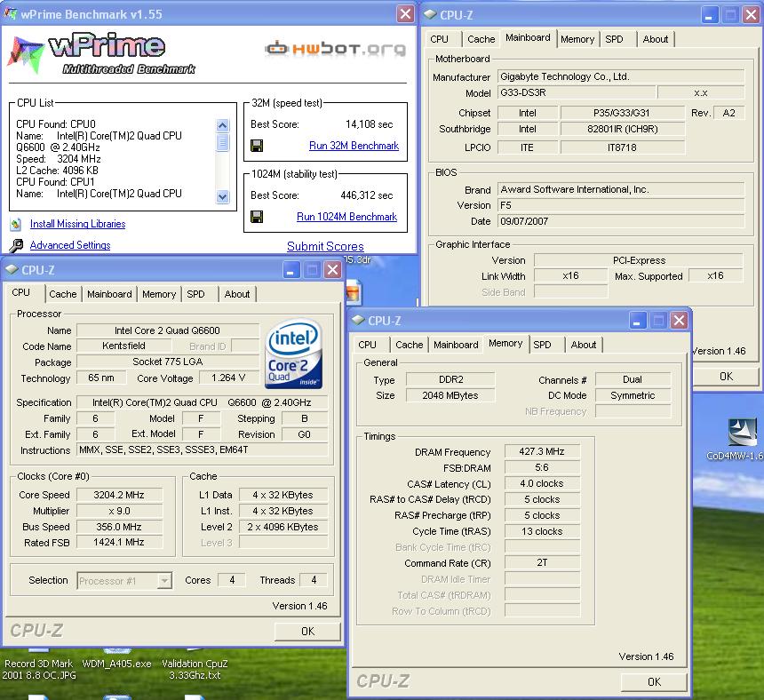Click the save icon under 32M Best Score
This screenshot has height=700, width=764.
257,146
